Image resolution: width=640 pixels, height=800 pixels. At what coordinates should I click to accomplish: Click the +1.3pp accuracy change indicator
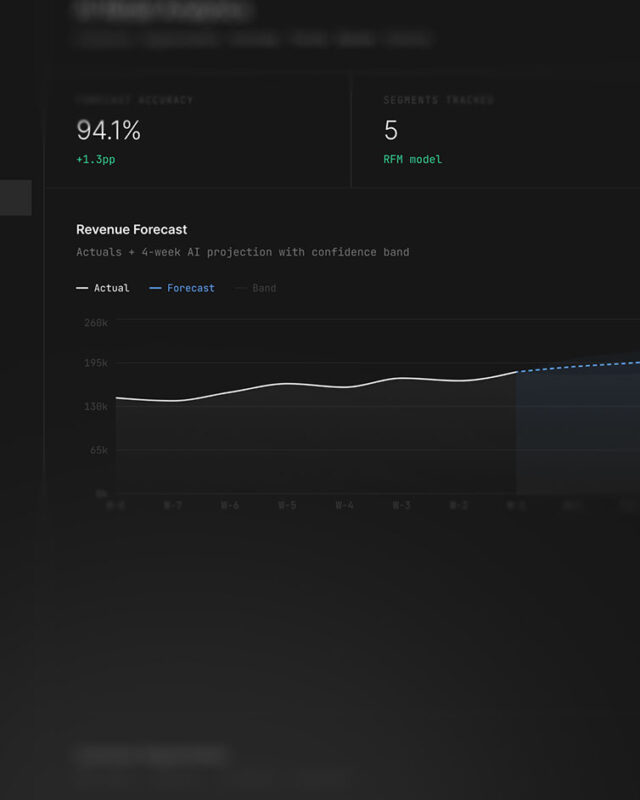coord(96,159)
